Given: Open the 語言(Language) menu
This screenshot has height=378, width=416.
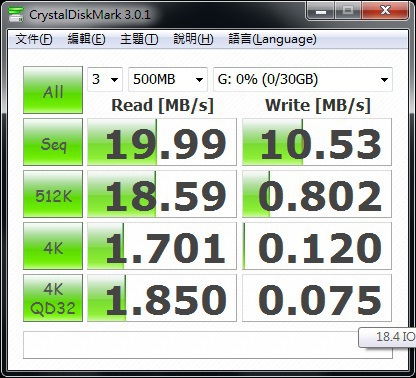Looking at the screenshot, I should pyautogui.click(x=272, y=39).
